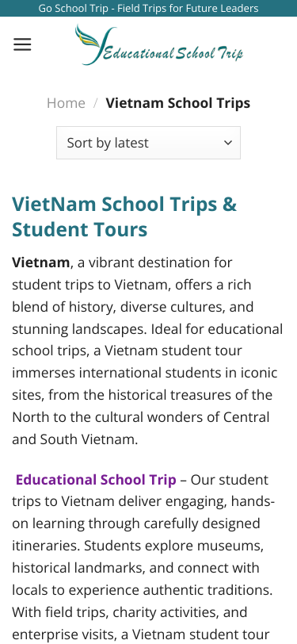Open the hamburger navigation menu
297x644 pixels.
click(x=22, y=44)
